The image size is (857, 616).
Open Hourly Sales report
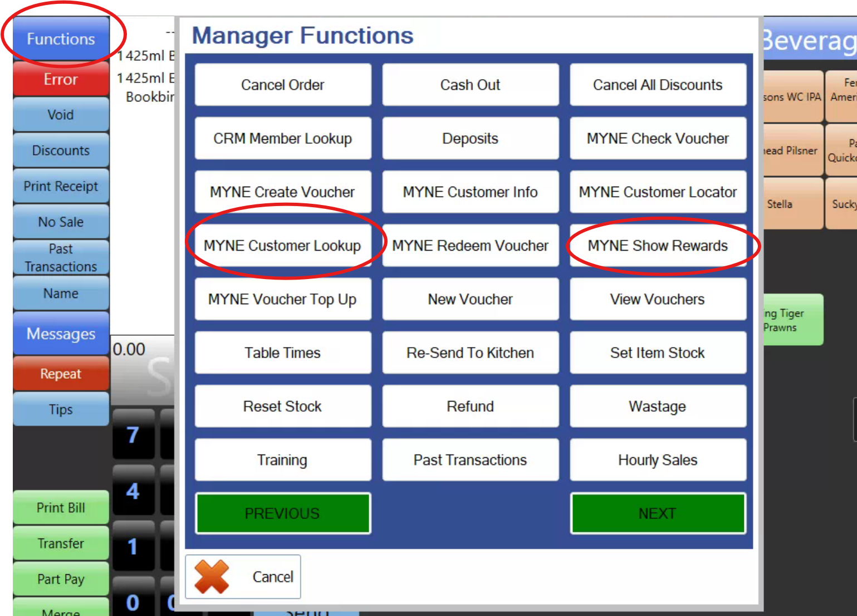tap(658, 459)
